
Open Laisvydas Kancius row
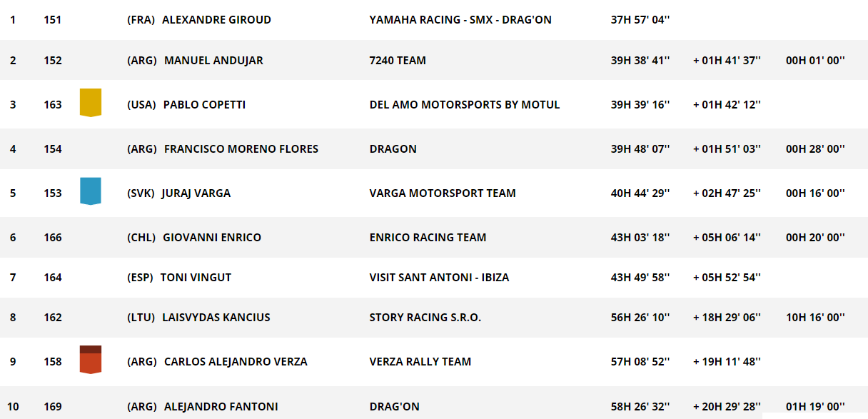tap(434, 318)
